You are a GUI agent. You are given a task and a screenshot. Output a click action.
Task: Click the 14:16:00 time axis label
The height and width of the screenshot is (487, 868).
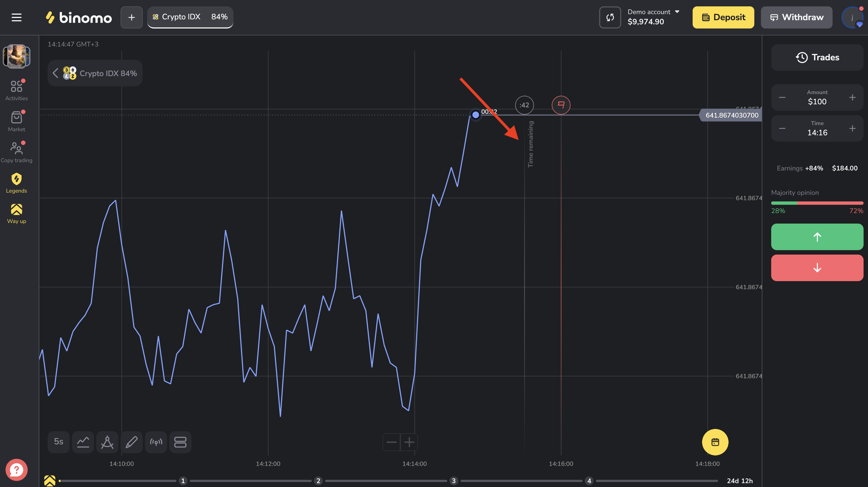tap(561, 464)
